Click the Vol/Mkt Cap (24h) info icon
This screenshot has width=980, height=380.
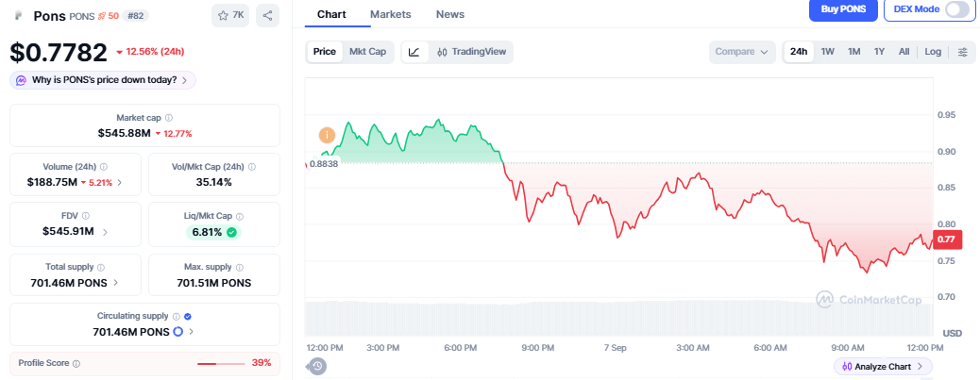[252, 167]
